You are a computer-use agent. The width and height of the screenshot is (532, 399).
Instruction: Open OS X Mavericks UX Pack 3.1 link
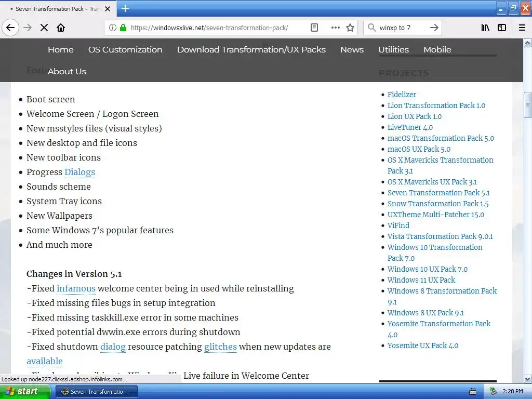click(x=432, y=182)
